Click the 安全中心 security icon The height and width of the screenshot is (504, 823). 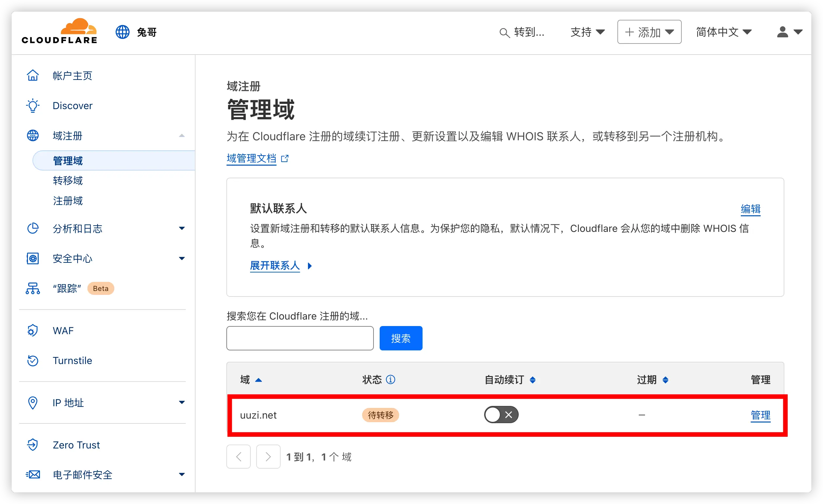coord(33,258)
